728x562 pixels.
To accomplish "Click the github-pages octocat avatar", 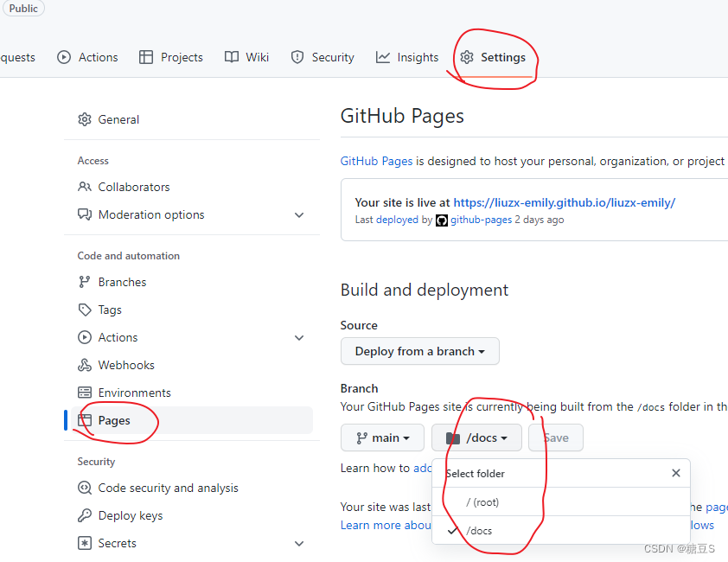I will pos(442,220).
